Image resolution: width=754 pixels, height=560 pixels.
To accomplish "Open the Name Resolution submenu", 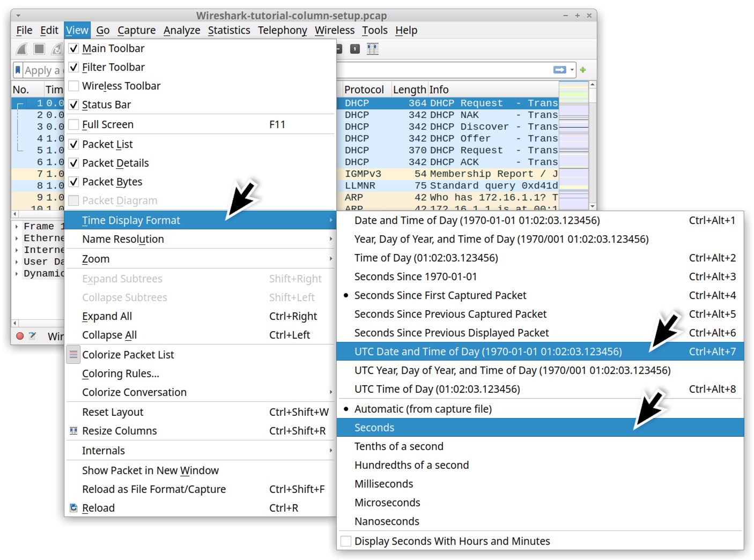I will [x=200, y=239].
